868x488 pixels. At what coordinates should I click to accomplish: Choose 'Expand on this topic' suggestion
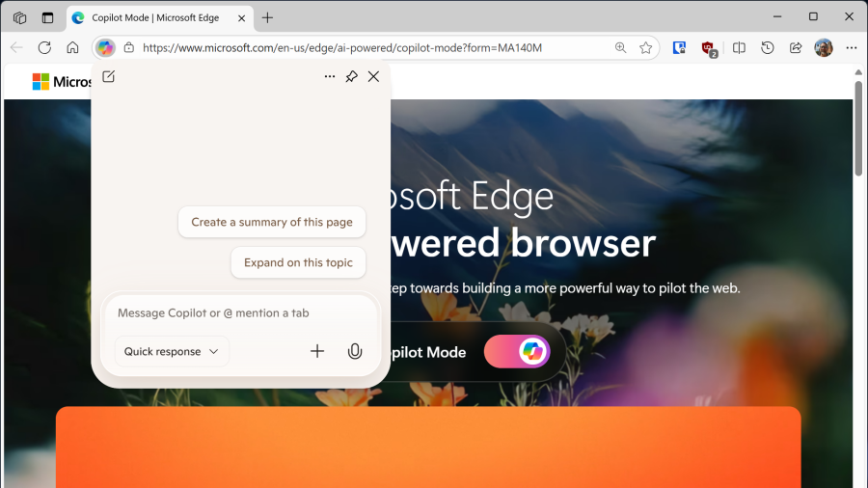298,262
